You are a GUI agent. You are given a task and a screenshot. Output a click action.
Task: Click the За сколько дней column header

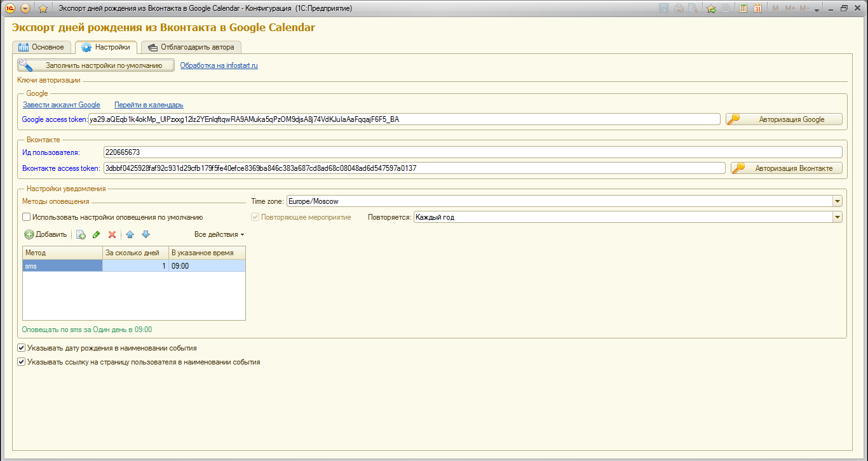(x=135, y=253)
